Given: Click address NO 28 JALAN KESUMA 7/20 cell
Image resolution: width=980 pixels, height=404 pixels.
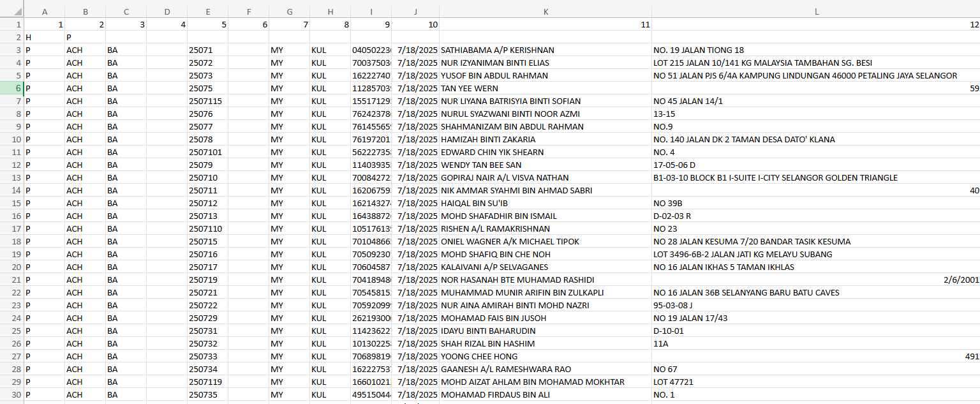Looking at the screenshot, I should coord(816,241).
